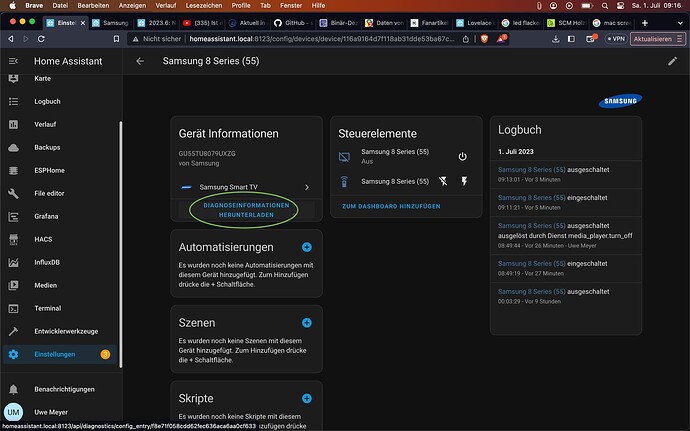The width and height of the screenshot is (690, 431).
Task: Turn on remote with flash icon
Action: point(464,181)
